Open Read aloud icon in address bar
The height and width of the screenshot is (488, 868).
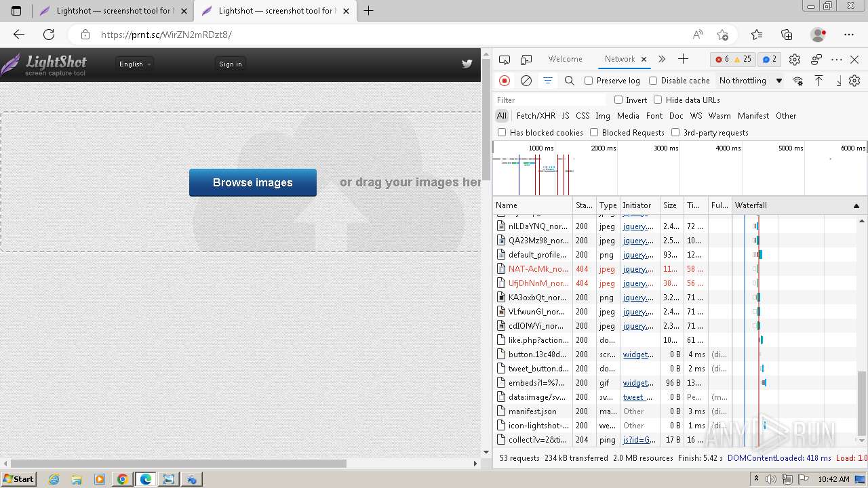[x=698, y=35]
